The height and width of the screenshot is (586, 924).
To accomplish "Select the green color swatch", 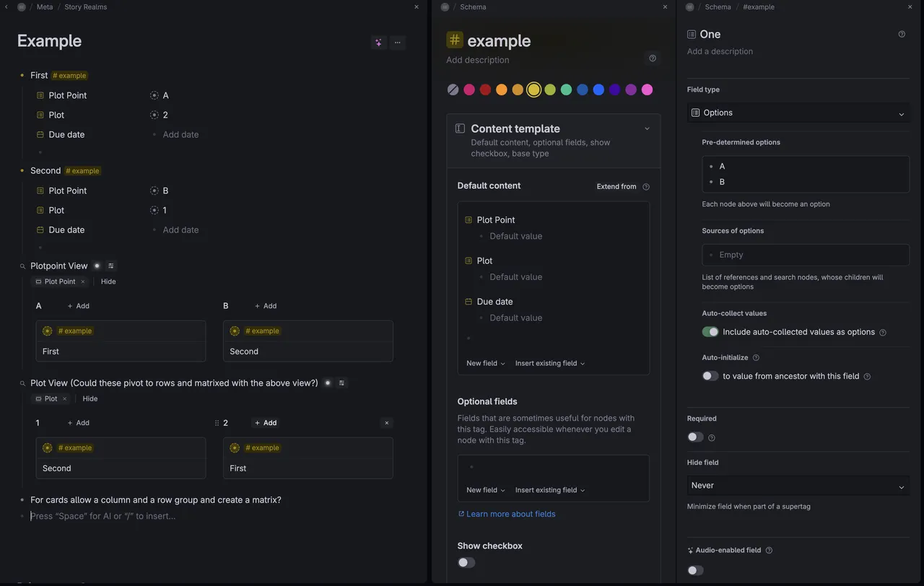I will tap(566, 89).
